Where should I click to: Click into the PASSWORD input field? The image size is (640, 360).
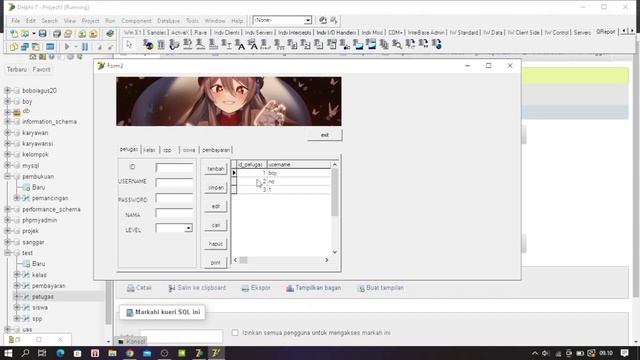tap(174, 199)
